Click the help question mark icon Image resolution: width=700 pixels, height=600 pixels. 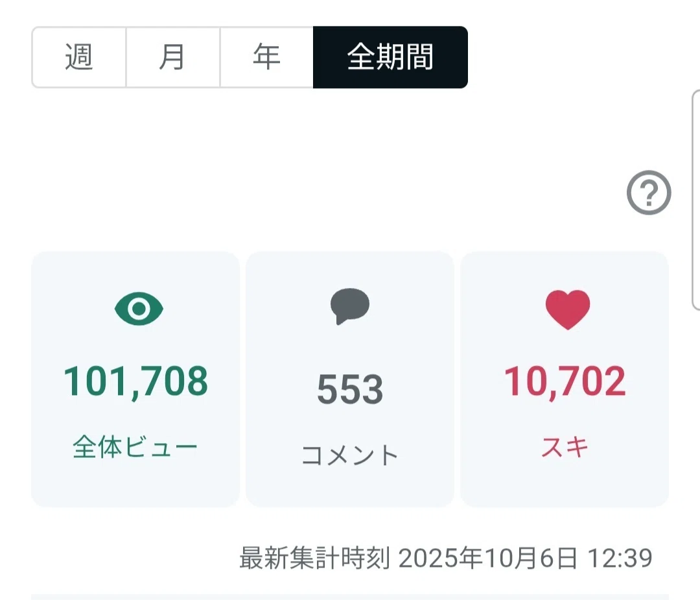pyautogui.click(x=649, y=193)
